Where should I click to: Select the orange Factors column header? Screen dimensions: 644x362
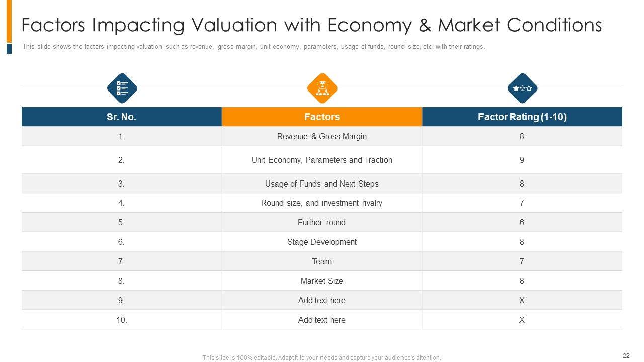coord(322,117)
